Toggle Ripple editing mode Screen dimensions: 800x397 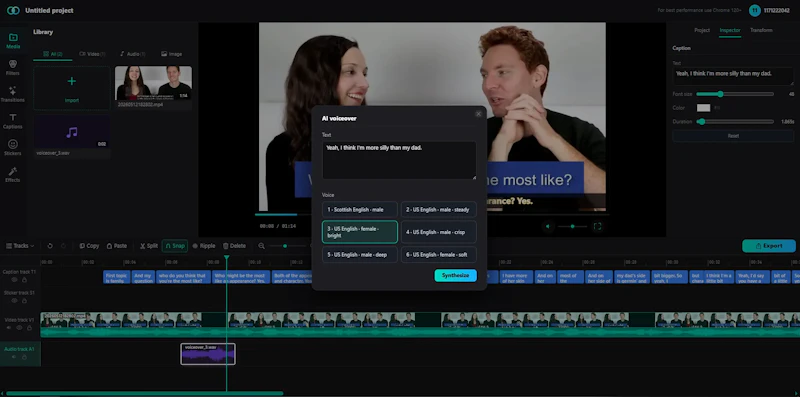pos(204,246)
